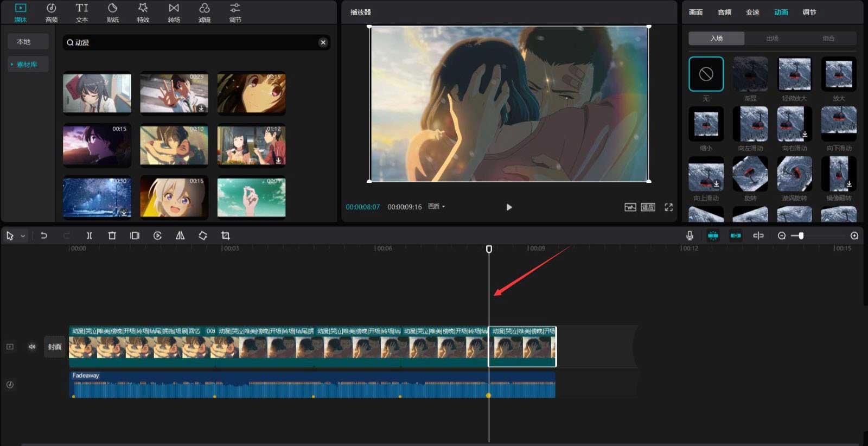Open the 文本 text tab

[x=82, y=12]
